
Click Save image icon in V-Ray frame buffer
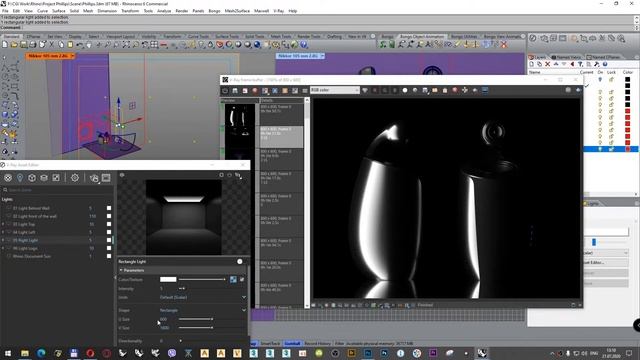(235, 90)
